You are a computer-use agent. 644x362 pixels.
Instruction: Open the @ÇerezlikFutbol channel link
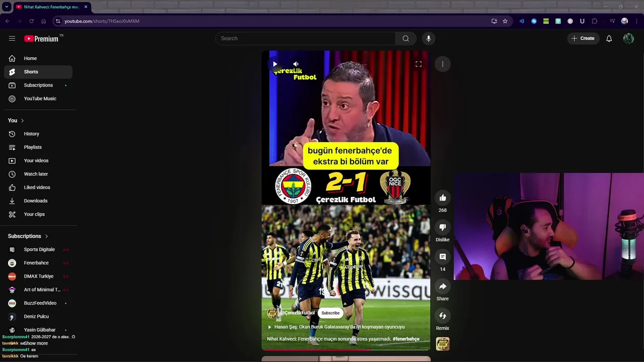tap(297, 313)
